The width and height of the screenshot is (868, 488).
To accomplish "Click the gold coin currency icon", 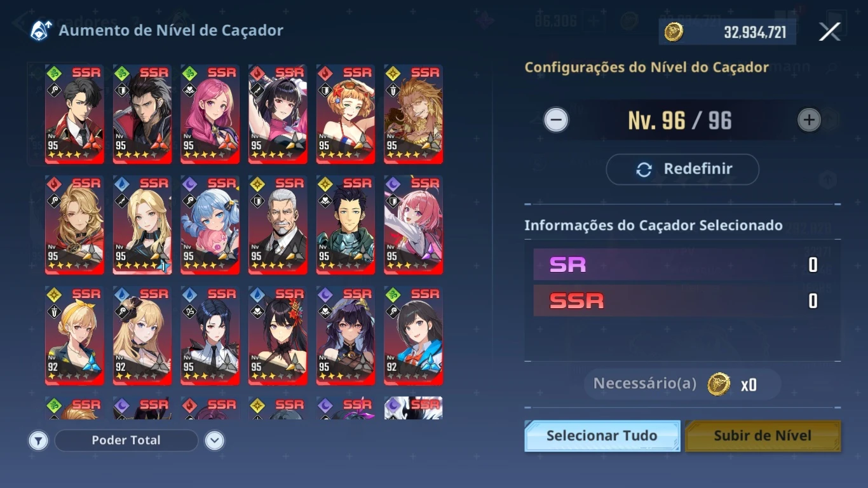I will [674, 32].
